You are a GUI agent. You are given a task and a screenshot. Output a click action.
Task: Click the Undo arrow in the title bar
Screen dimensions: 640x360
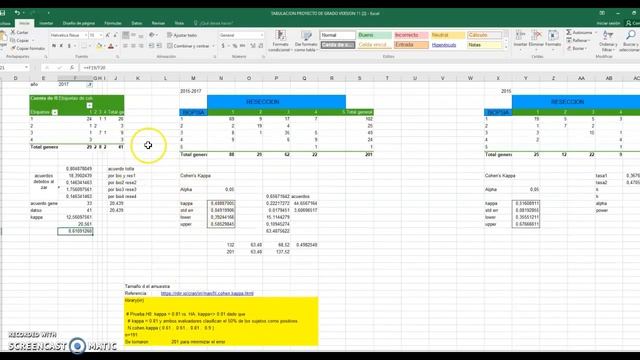click(x=17, y=13)
